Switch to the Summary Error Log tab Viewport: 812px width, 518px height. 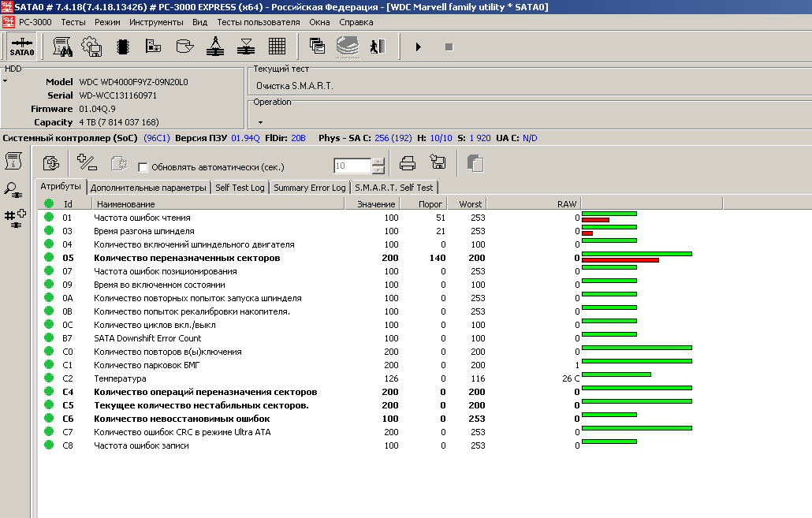click(x=310, y=188)
